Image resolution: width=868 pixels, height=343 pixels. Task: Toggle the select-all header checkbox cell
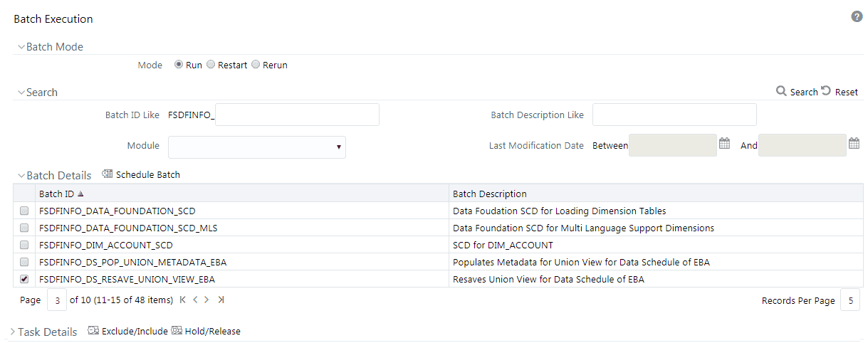[x=24, y=194]
